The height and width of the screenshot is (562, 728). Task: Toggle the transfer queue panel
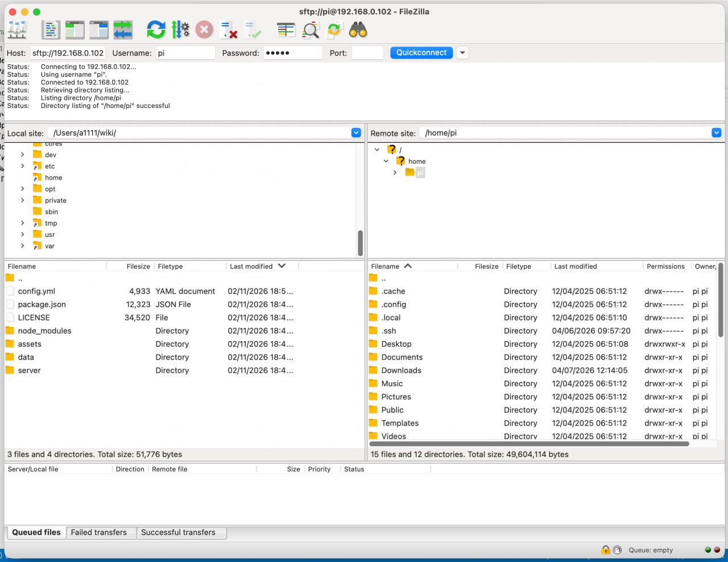point(123,30)
